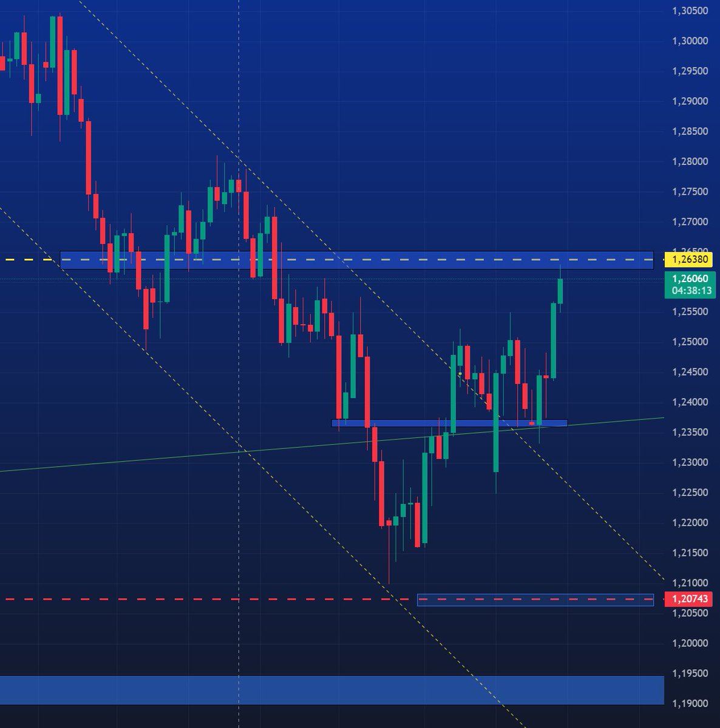Click the 1,24500 price axis label

[x=690, y=372]
